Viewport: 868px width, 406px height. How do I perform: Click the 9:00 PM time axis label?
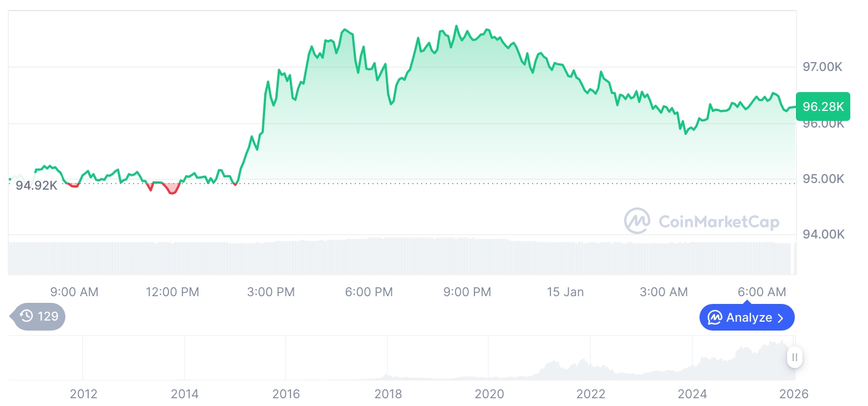point(467,292)
